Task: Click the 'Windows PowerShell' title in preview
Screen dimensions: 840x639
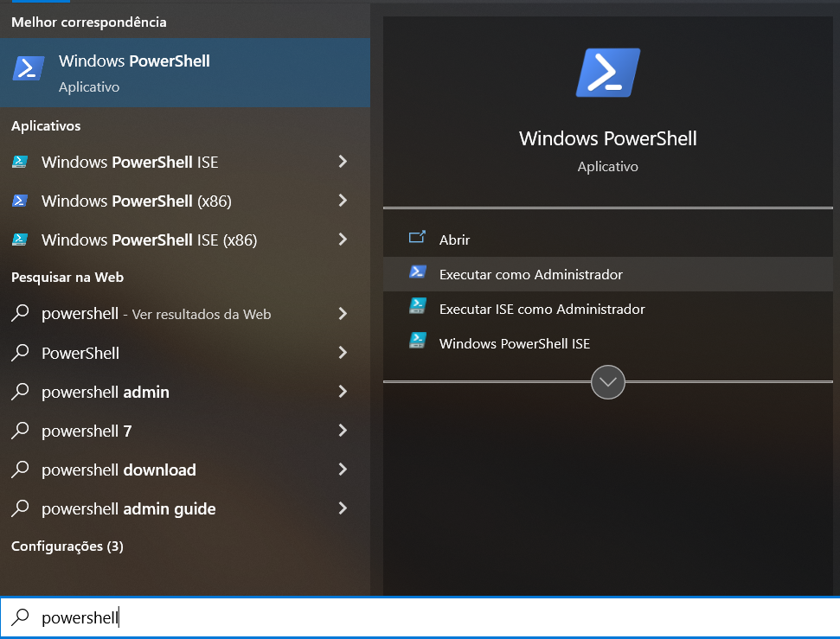Action: 608,138
